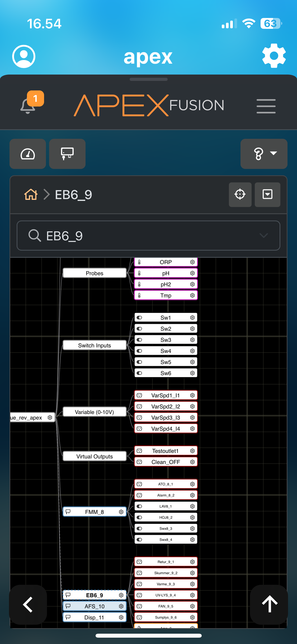
Task: Click gear icon on FMM_8 node
Action: (x=121, y=512)
